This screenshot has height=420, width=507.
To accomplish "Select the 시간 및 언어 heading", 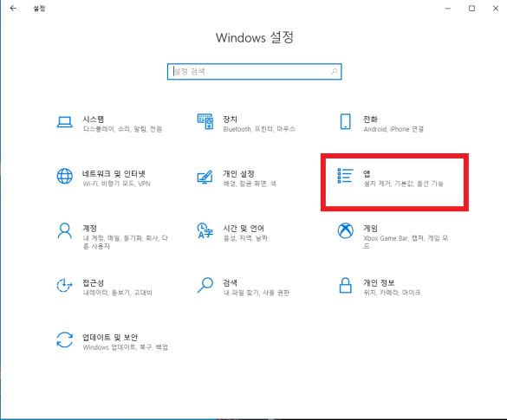I will pyautogui.click(x=244, y=228).
